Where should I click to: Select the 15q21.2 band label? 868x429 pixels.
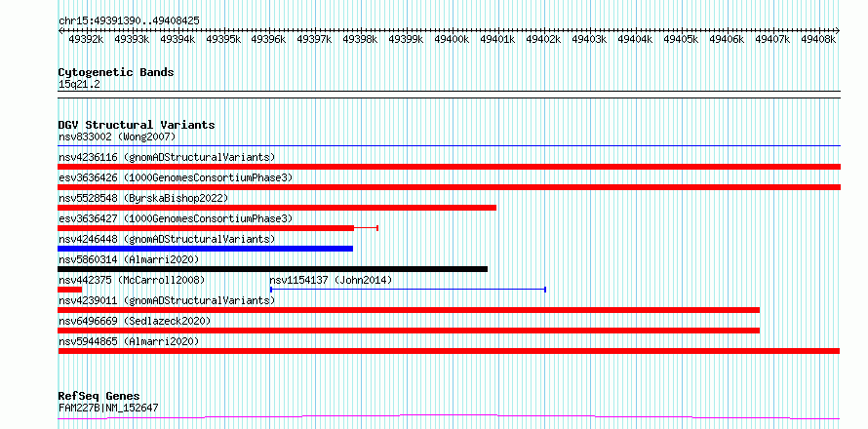(79, 85)
